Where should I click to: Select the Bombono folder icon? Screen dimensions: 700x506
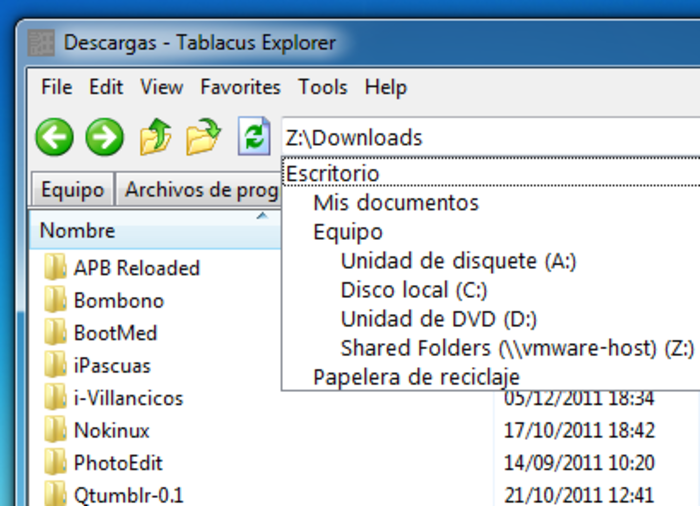pos(55,300)
